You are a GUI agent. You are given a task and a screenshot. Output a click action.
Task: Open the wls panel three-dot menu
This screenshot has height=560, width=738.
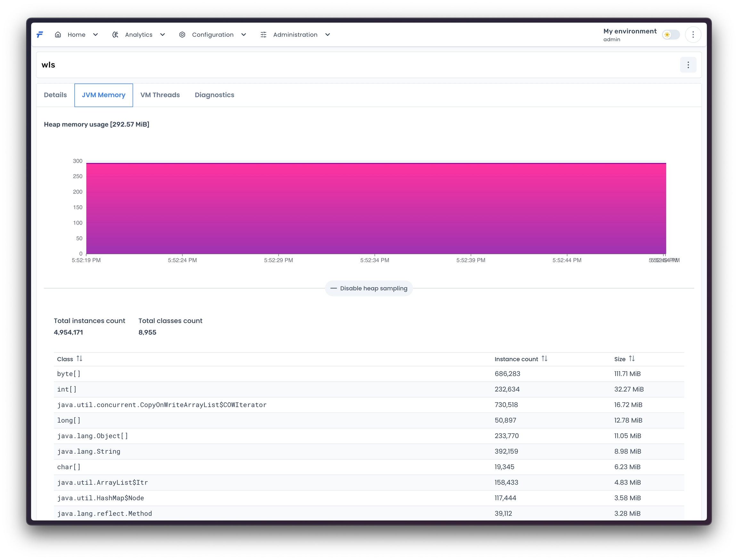point(688,65)
